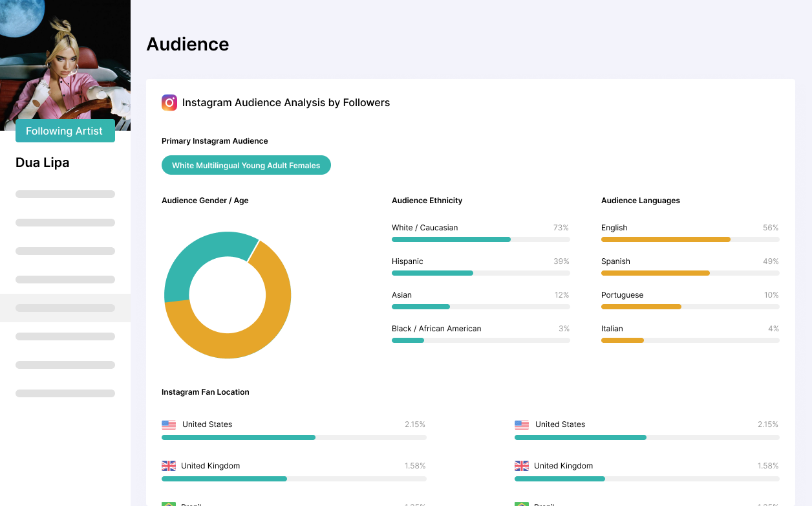Click the United States flag in the right column
812x506 pixels.
[x=522, y=424]
